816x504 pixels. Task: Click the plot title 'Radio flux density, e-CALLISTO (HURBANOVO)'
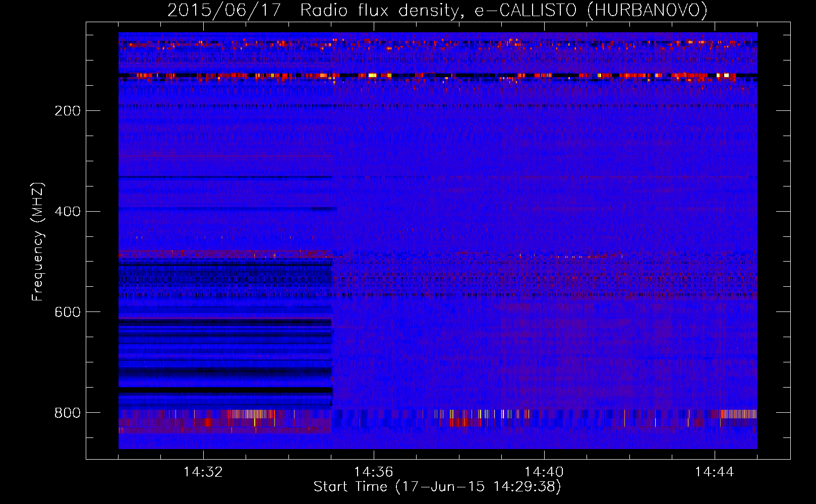click(x=503, y=11)
